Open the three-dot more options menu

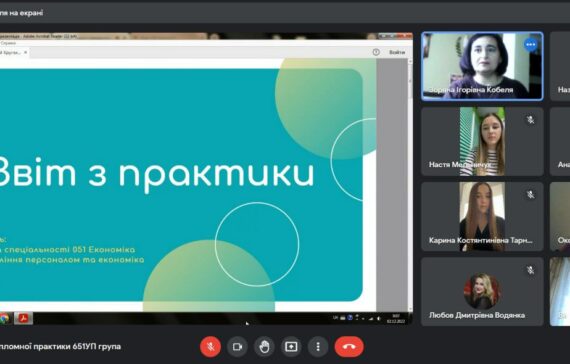318,347
